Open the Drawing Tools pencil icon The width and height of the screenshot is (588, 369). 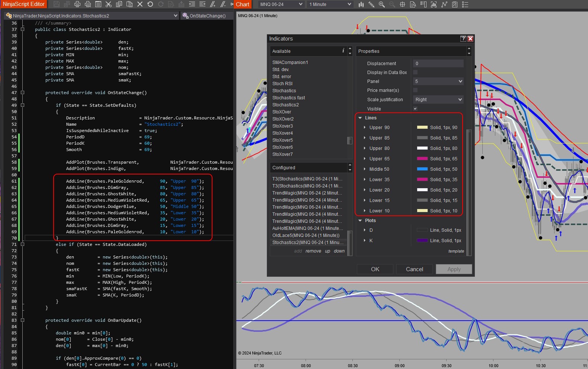371,4
